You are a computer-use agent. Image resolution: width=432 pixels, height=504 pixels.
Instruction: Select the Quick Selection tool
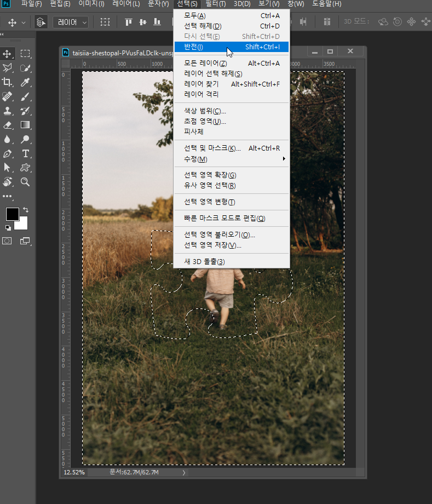25,68
